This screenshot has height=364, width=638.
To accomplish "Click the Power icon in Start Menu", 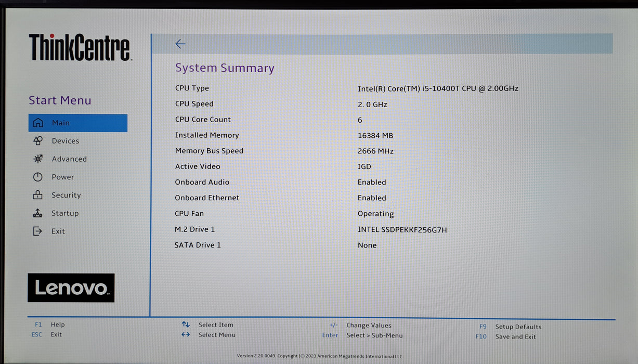I will click(38, 177).
